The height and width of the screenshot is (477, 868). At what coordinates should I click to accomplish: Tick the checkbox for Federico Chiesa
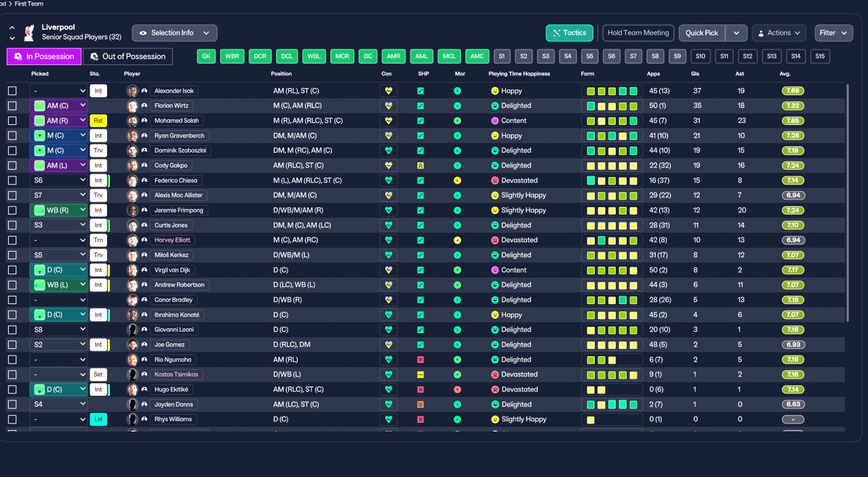tap(12, 180)
